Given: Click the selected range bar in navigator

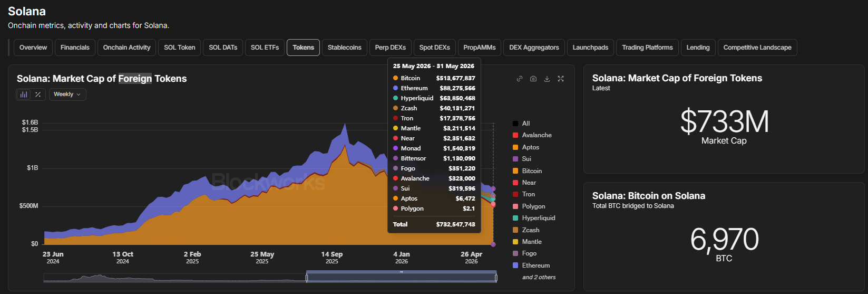Looking at the screenshot, I should pos(402,272).
